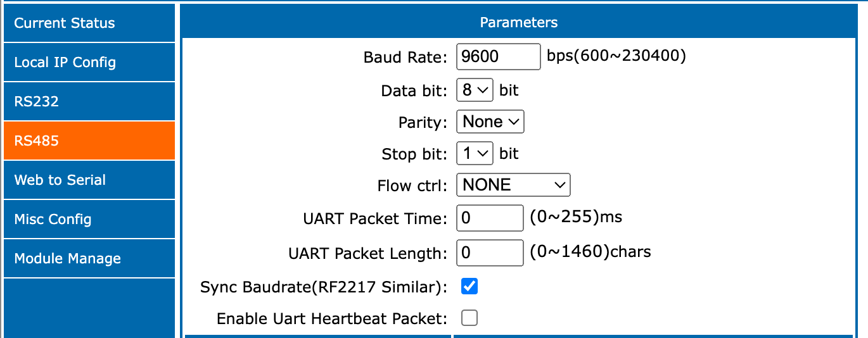This screenshot has height=338, width=868.
Task: Click the UART Packet Time field
Action: 490,218
